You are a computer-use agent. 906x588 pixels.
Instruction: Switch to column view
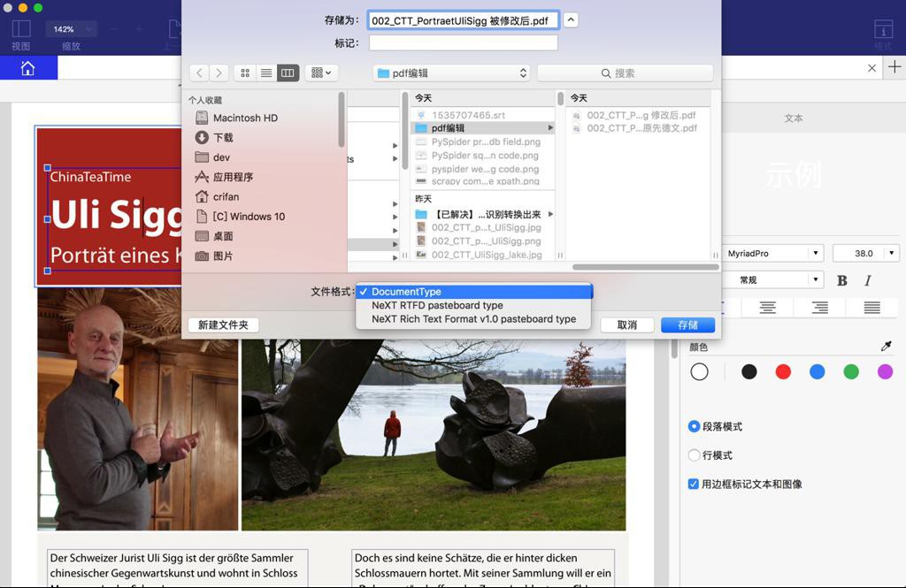coord(288,73)
